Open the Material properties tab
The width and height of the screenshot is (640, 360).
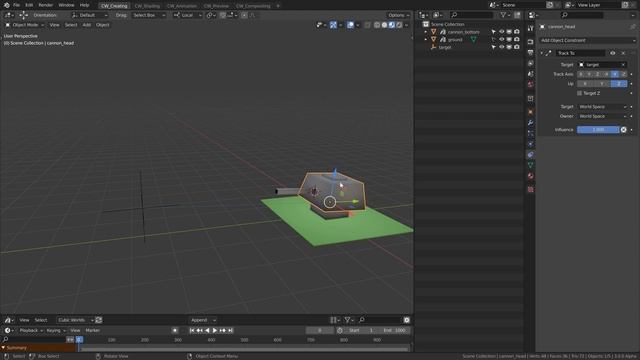point(530,176)
